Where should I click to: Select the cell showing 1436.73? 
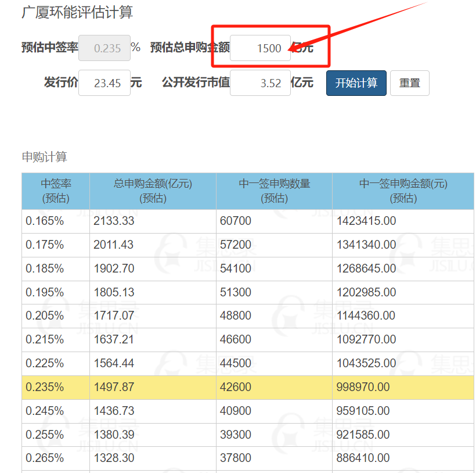pos(153,411)
